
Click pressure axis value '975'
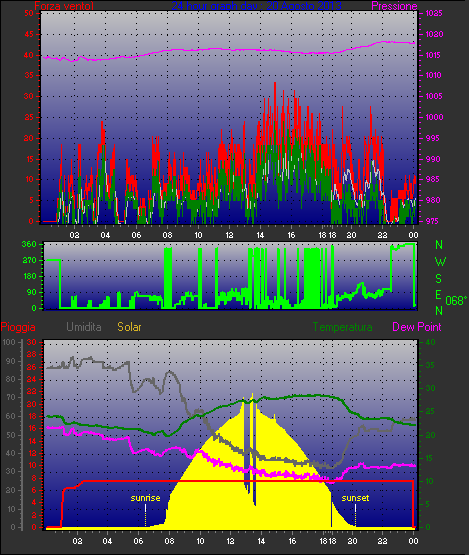(431, 221)
